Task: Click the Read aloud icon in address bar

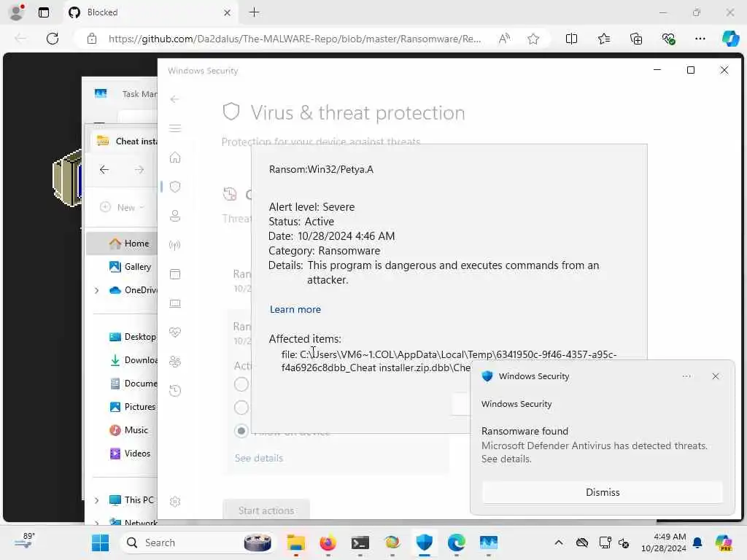Action: 504,39
